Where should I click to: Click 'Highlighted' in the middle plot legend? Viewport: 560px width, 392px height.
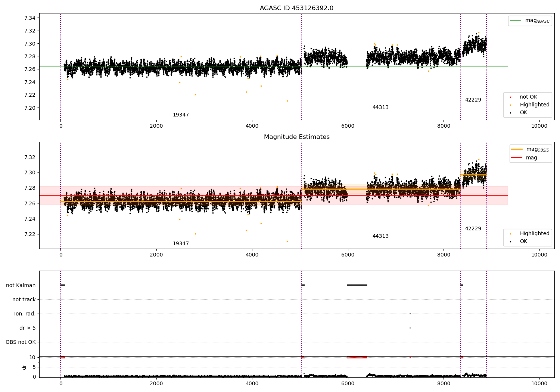[x=535, y=234]
